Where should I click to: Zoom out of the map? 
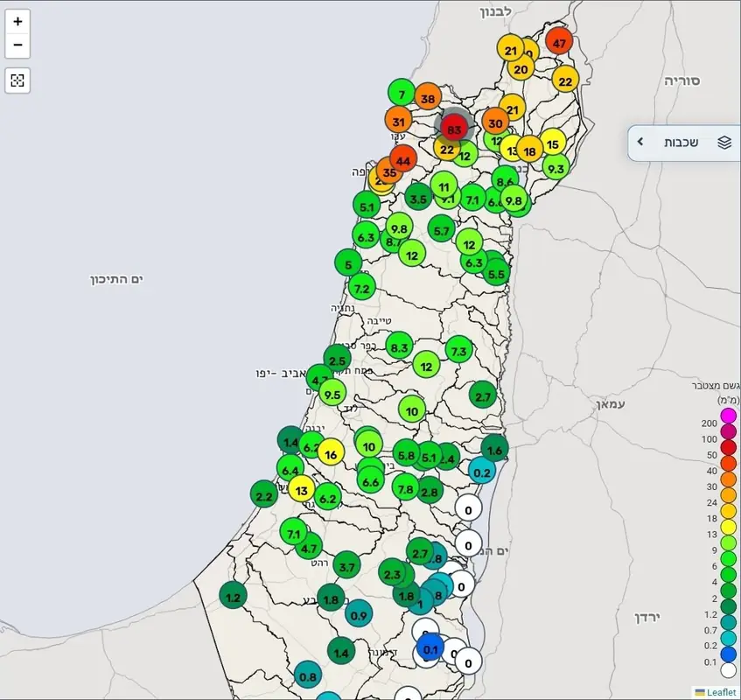point(17,45)
